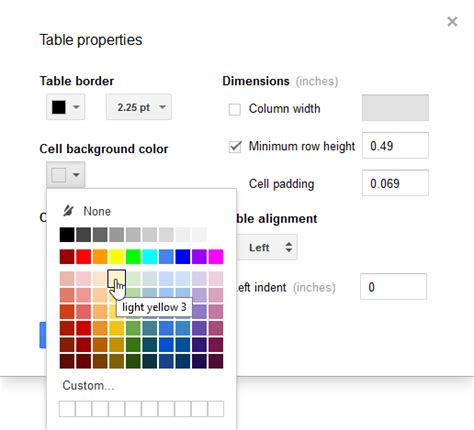Open the 2.25 pt border width dropdown
This screenshot has width=474, height=430.
[x=139, y=107]
